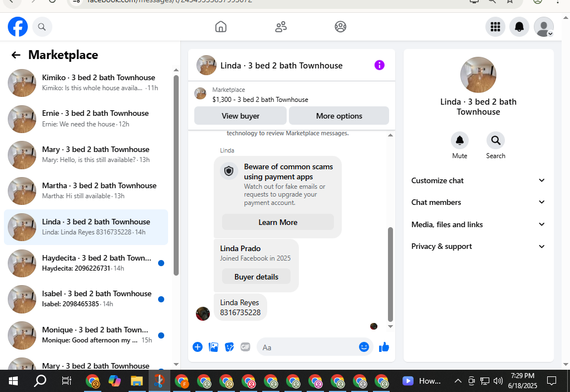The image size is (570, 392).
Task: Open the taskbar clock showing 7:29 PM
Action: click(x=522, y=380)
